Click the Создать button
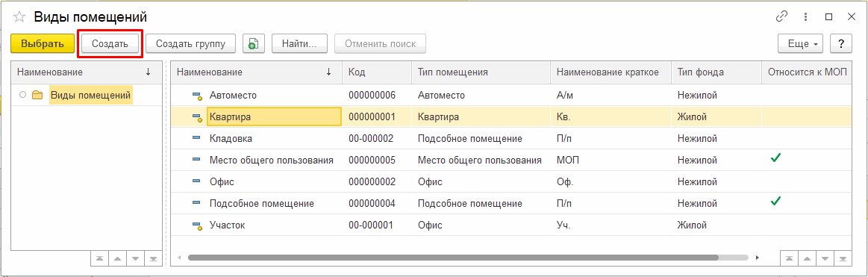Viewport: 868px width, 277px height. coord(110,44)
